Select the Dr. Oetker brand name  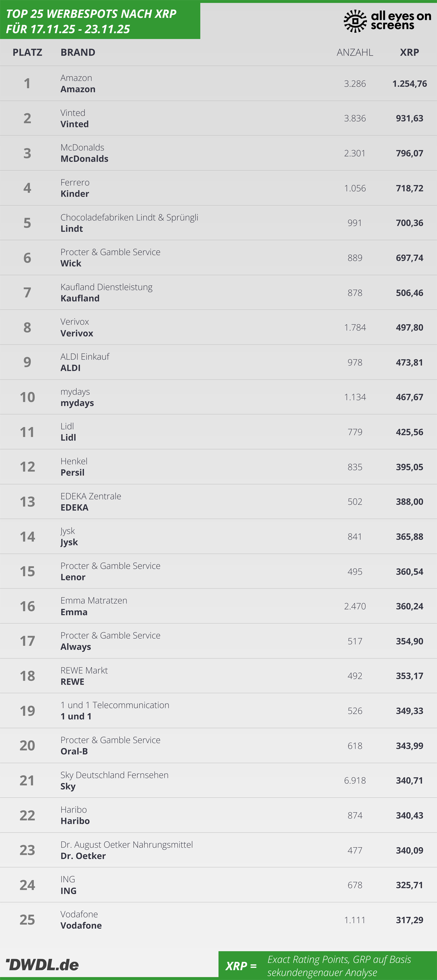point(83,856)
